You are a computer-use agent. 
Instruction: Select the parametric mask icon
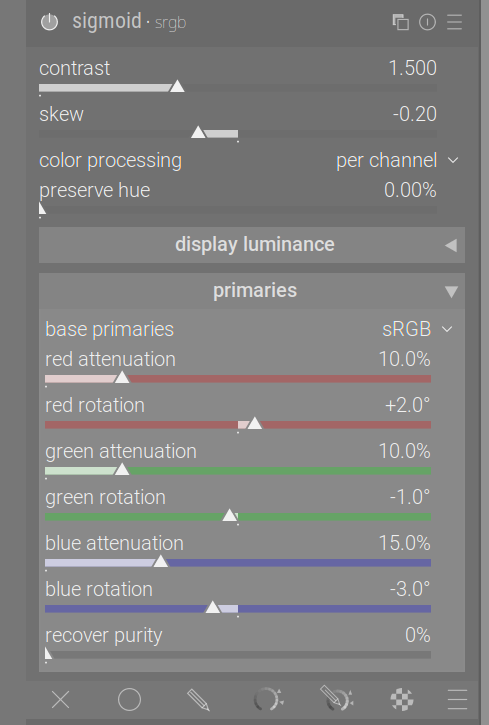click(x=268, y=699)
